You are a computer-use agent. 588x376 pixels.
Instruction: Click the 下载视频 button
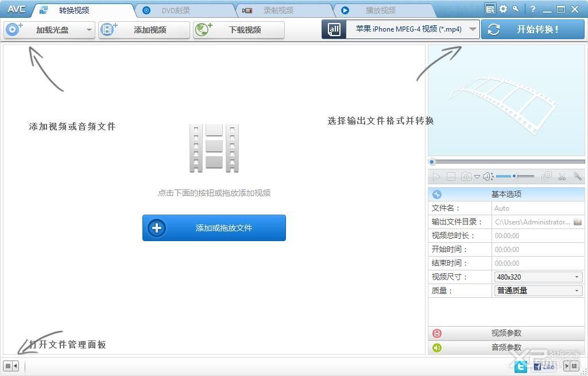coord(238,30)
